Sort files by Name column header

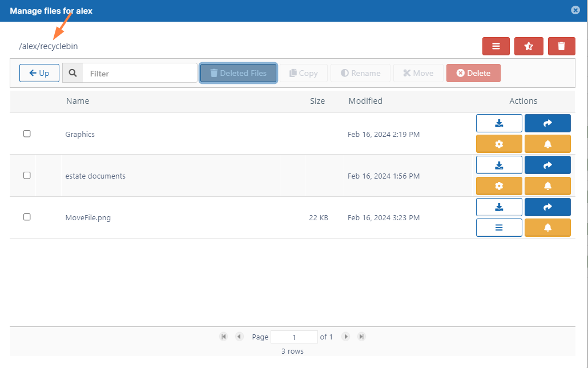click(x=78, y=101)
